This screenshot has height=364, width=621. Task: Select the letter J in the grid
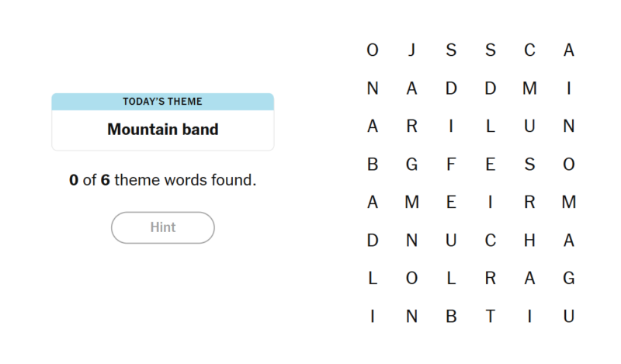[x=411, y=50]
